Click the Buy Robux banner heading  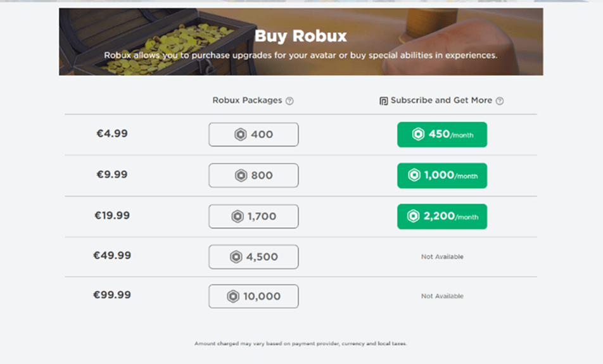(x=301, y=36)
